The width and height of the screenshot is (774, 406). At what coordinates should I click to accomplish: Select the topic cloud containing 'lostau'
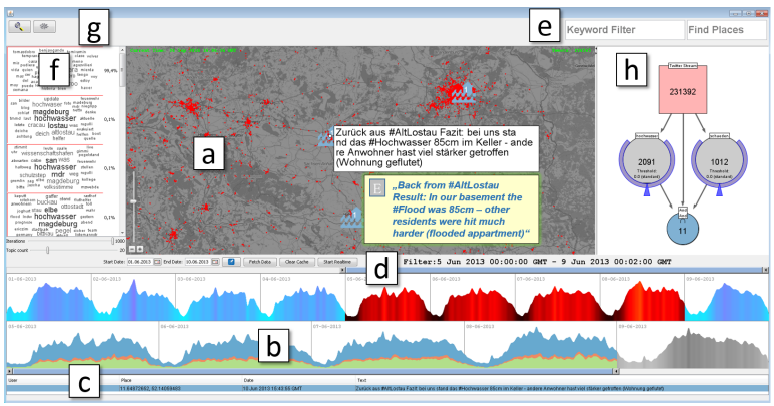coord(55,120)
